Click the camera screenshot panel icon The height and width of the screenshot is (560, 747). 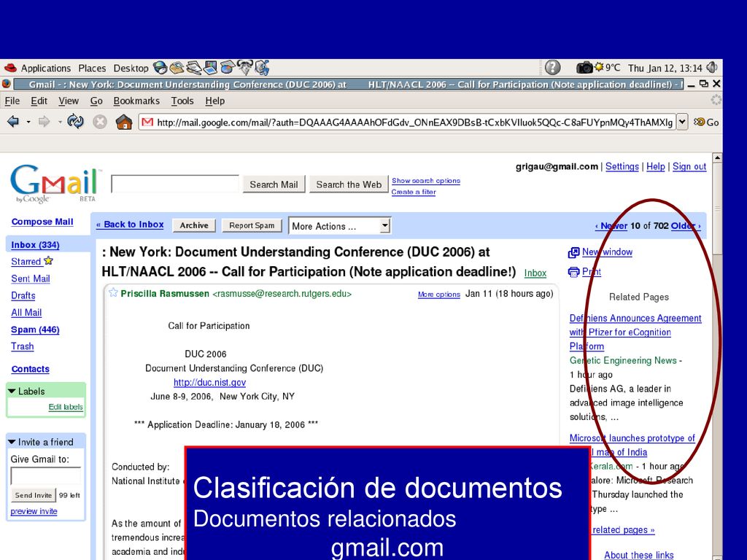click(584, 68)
